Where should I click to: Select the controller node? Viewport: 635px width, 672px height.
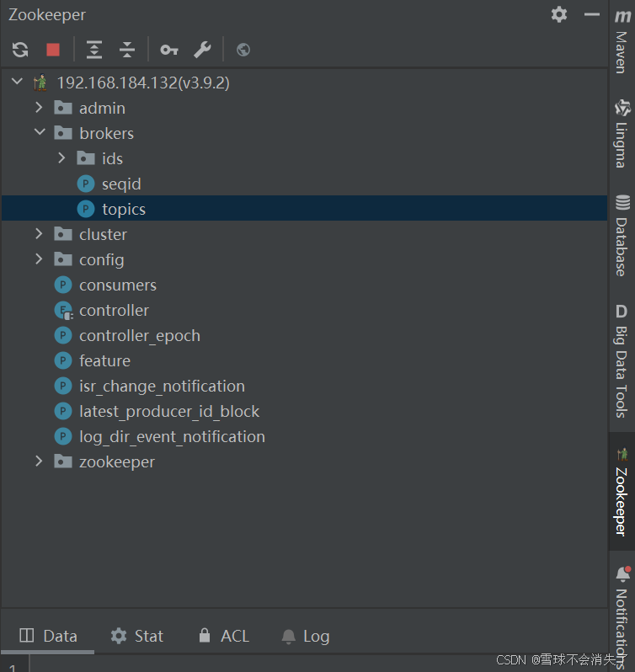(x=114, y=310)
